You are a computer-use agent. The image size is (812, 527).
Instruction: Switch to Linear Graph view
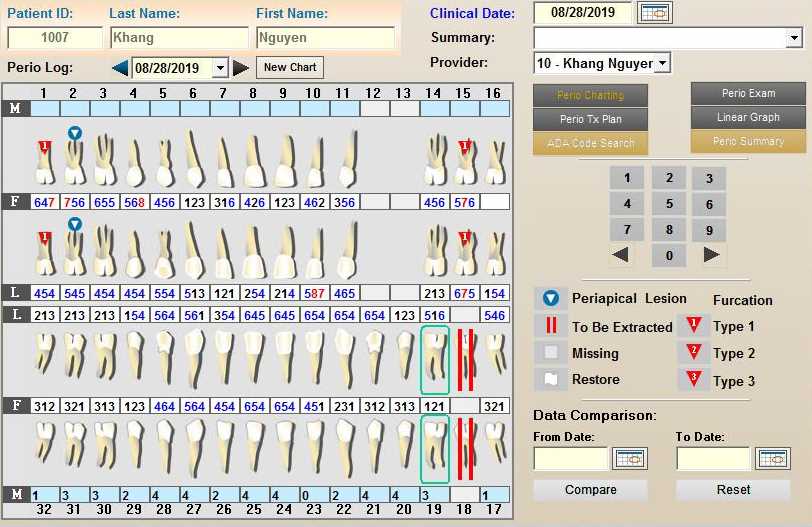[x=748, y=117]
